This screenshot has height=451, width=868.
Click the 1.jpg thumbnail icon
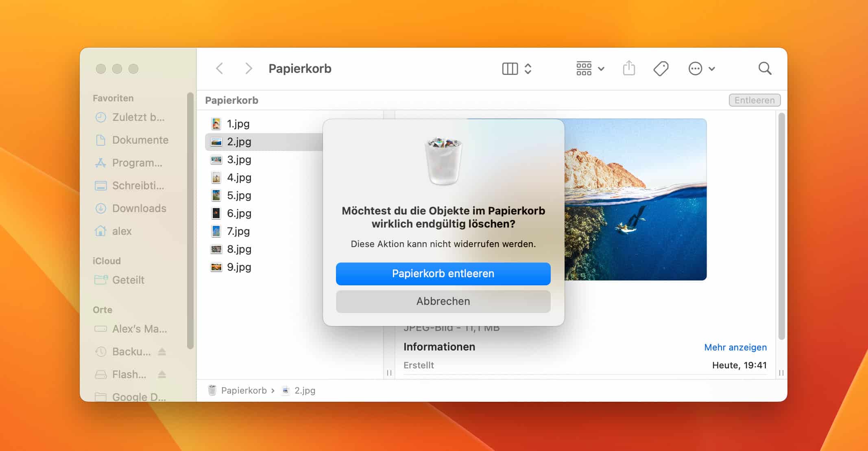[x=216, y=124]
